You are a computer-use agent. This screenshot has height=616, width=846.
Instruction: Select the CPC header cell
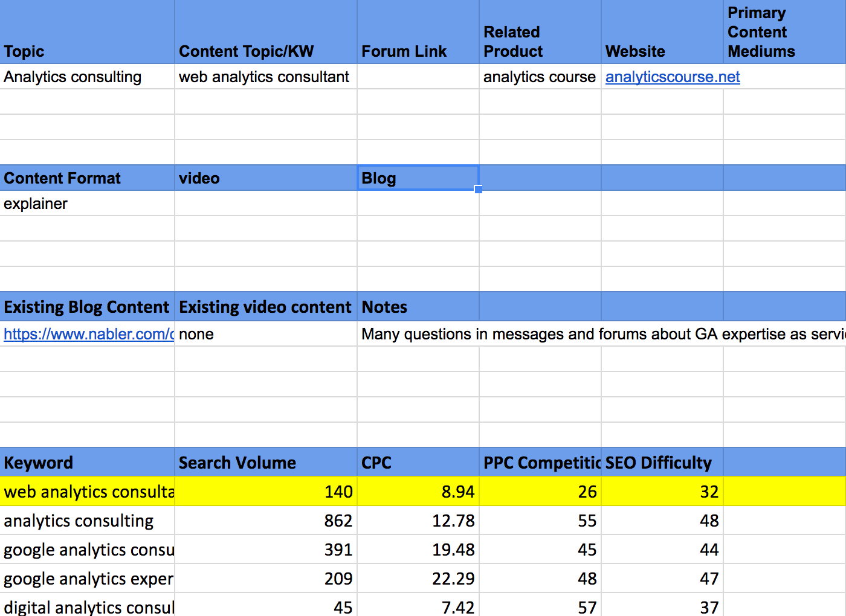(x=418, y=463)
